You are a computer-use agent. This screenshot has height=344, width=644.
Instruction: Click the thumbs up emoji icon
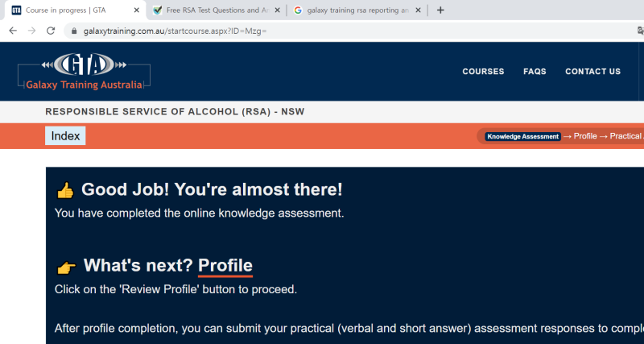65,191
